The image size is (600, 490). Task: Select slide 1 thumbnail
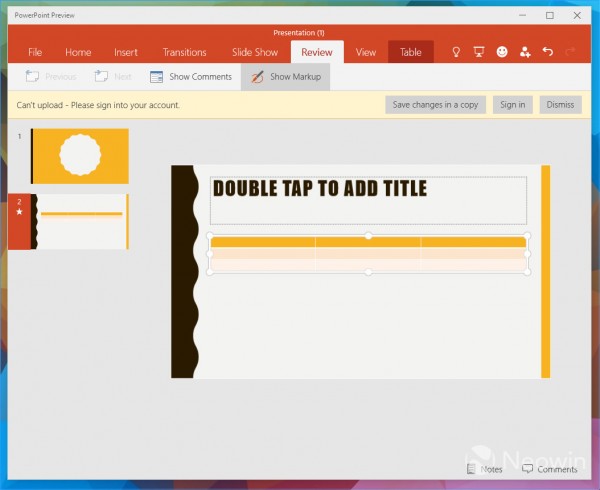click(x=80, y=156)
